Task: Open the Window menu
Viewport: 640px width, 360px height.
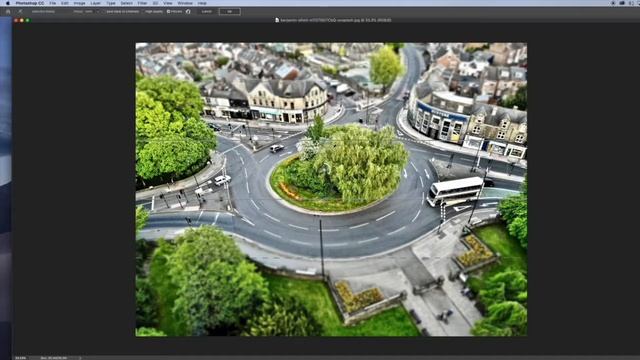Action: tap(185, 3)
